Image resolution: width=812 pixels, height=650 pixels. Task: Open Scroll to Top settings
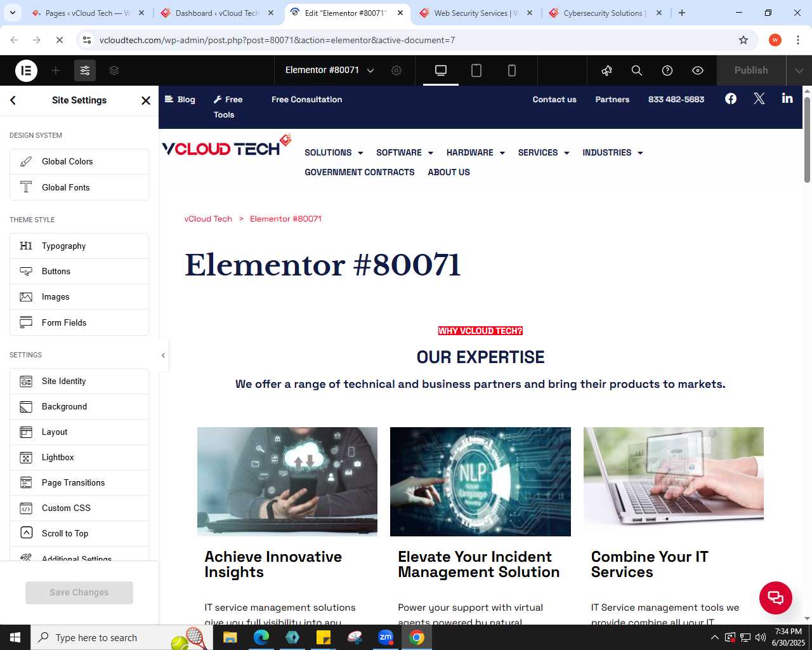point(79,533)
